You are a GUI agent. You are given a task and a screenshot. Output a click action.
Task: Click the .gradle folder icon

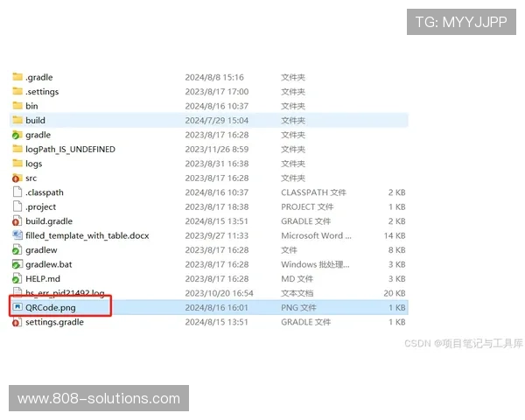[17, 77]
